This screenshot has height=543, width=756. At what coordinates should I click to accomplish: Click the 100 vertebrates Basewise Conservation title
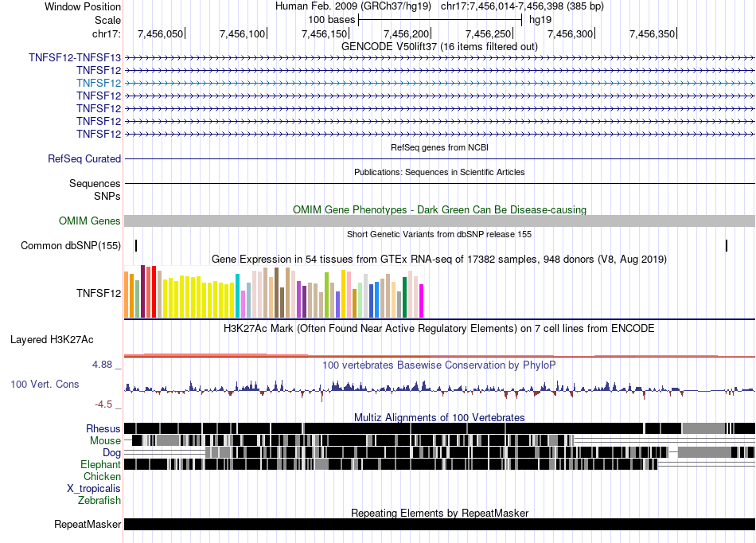click(x=439, y=365)
